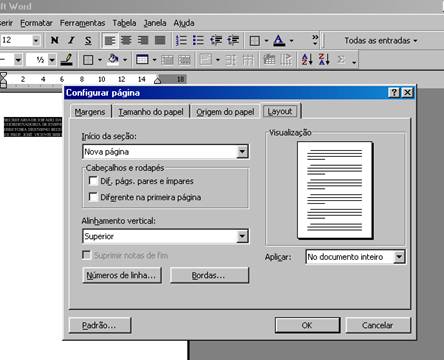This screenshot has width=444, height=360.
Task: Apply bulleted list formatting
Action: click(x=198, y=41)
